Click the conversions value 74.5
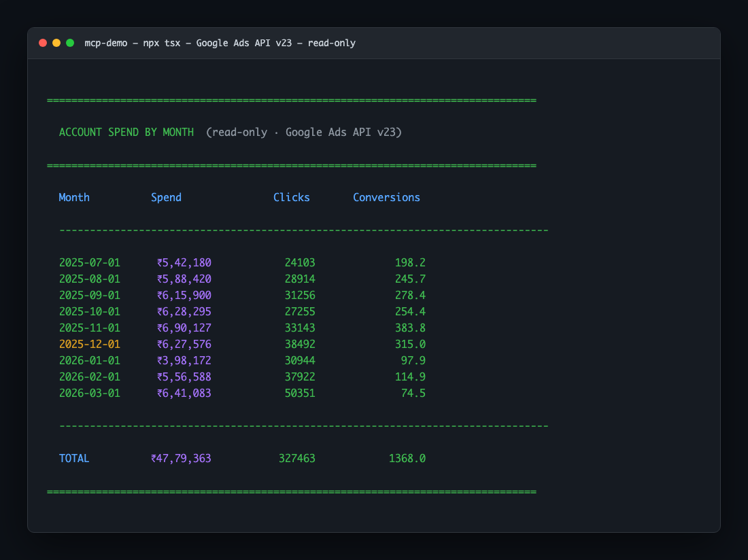 pos(413,393)
